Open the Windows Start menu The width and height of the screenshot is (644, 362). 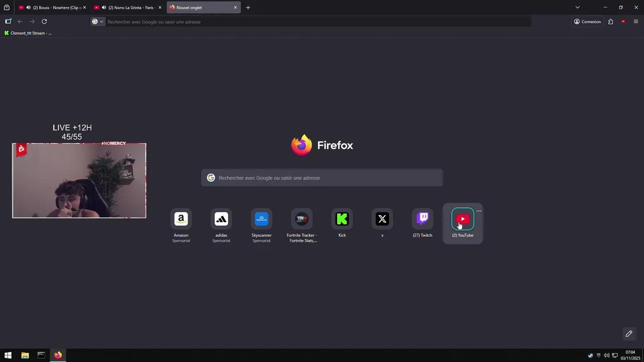[x=8, y=355]
